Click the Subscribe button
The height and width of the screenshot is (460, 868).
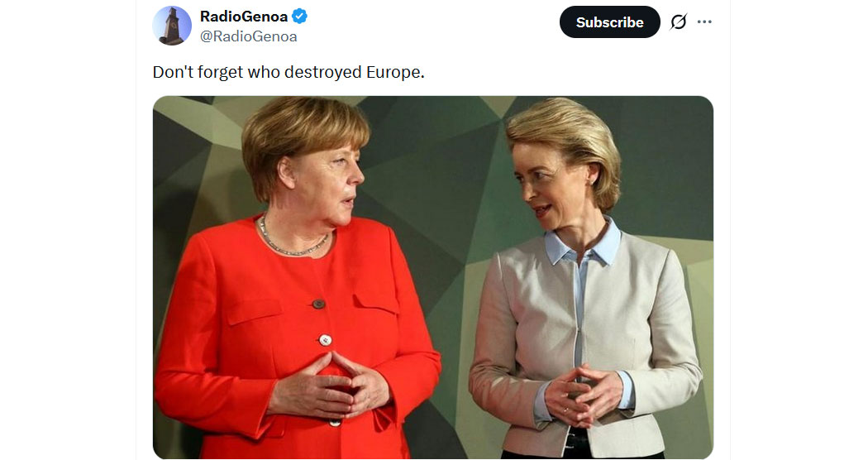tap(609, 22)
